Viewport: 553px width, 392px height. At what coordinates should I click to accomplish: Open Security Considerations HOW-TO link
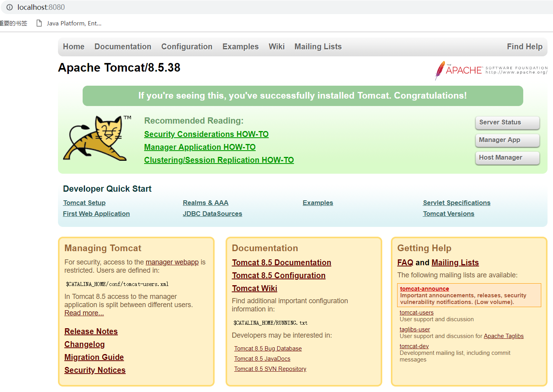206,134
